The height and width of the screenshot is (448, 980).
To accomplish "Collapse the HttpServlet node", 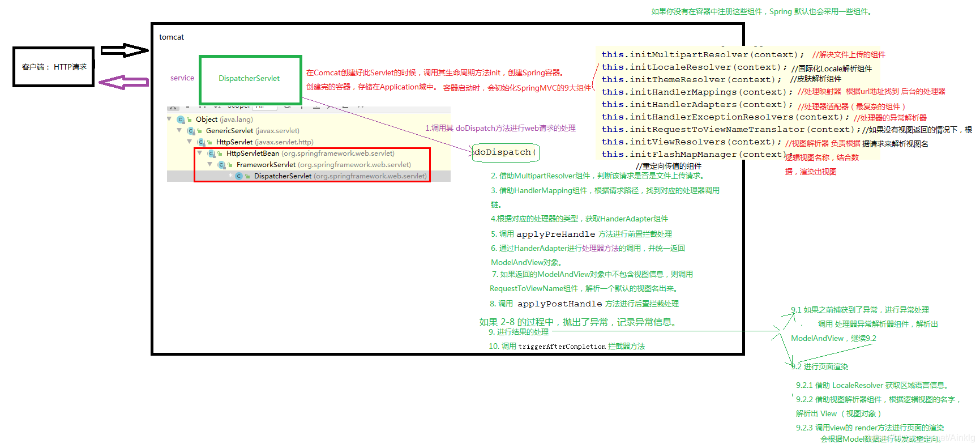I will 190,142.
